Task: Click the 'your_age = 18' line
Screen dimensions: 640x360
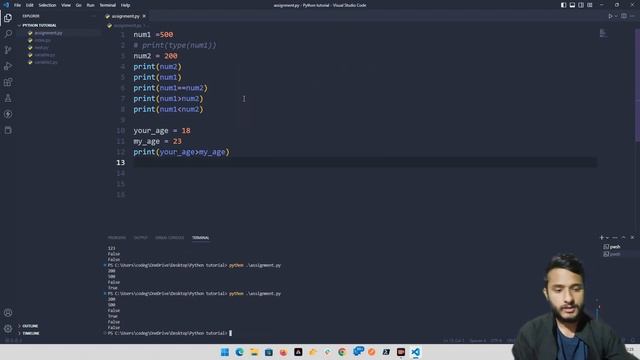Action: coord(162,131)
